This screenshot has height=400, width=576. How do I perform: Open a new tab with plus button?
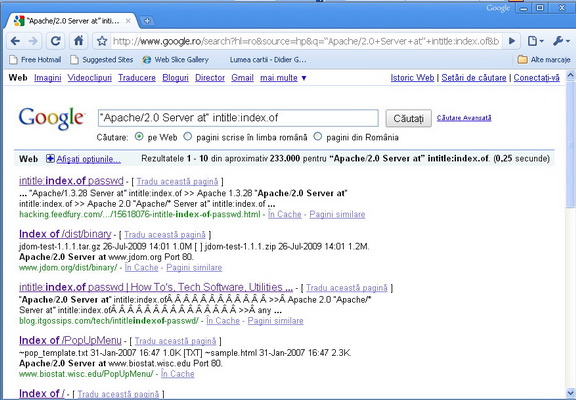[147, 21]
